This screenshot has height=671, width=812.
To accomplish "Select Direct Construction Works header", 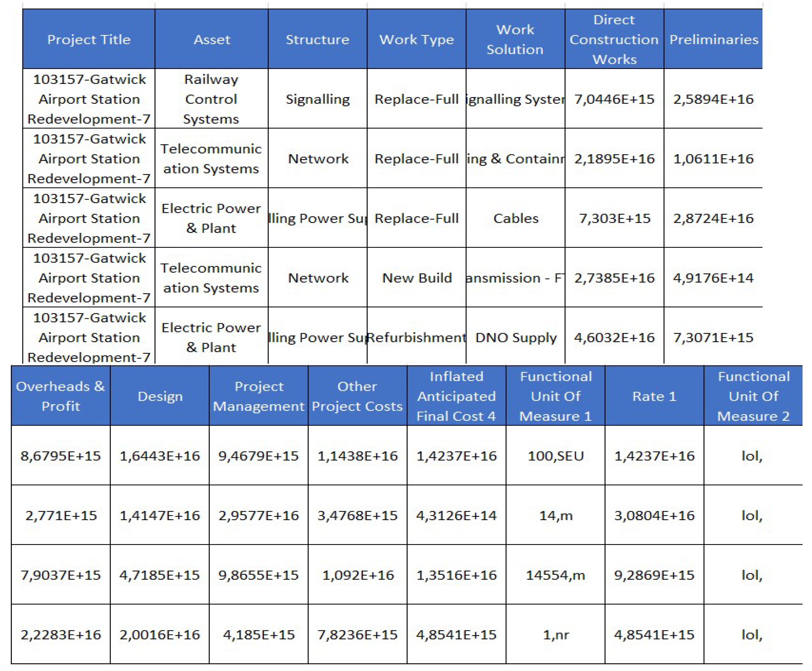I will pos(614,39).
